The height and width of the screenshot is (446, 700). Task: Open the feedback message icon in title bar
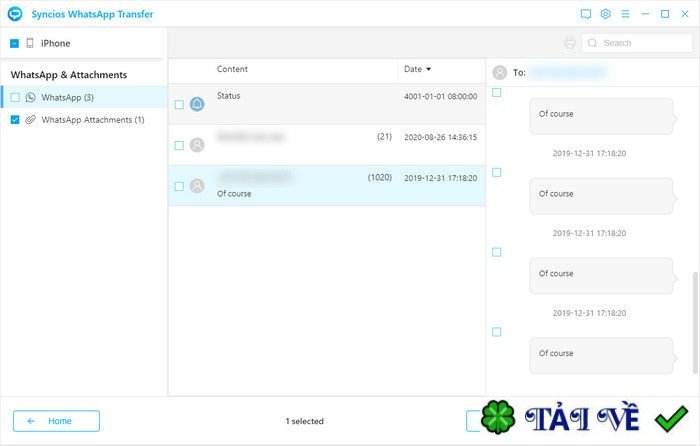click(586, 14)
